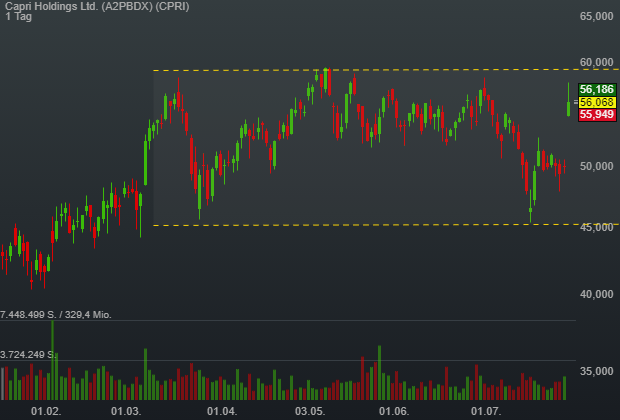This screenshot has width=620, height=420.
Task: Click the 50,000 price axis label
Action: coord(596,166)
